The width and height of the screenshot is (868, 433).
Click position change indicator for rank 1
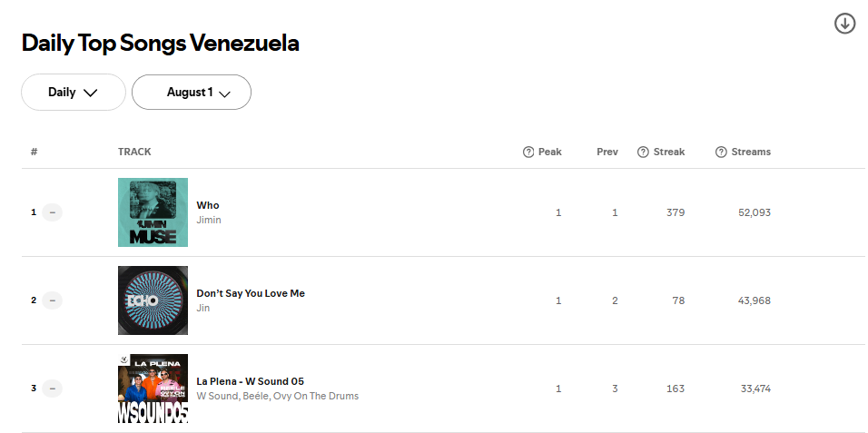click(x=53, y=212)
